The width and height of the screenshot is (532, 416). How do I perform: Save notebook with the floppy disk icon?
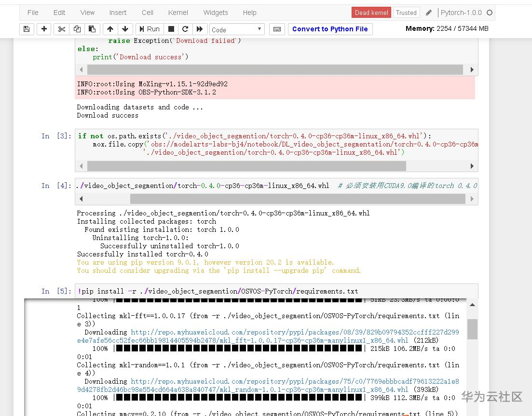[x=27, y=29]
